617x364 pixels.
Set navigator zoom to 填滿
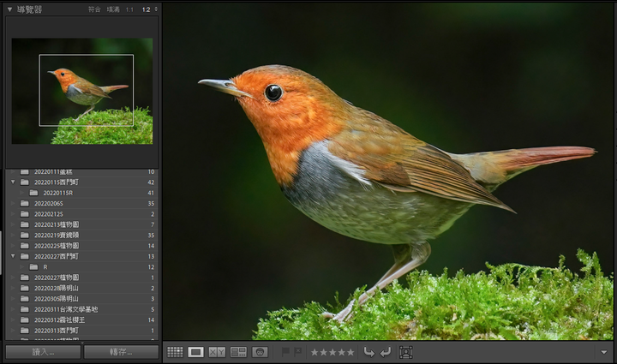[x=113, y=9]
